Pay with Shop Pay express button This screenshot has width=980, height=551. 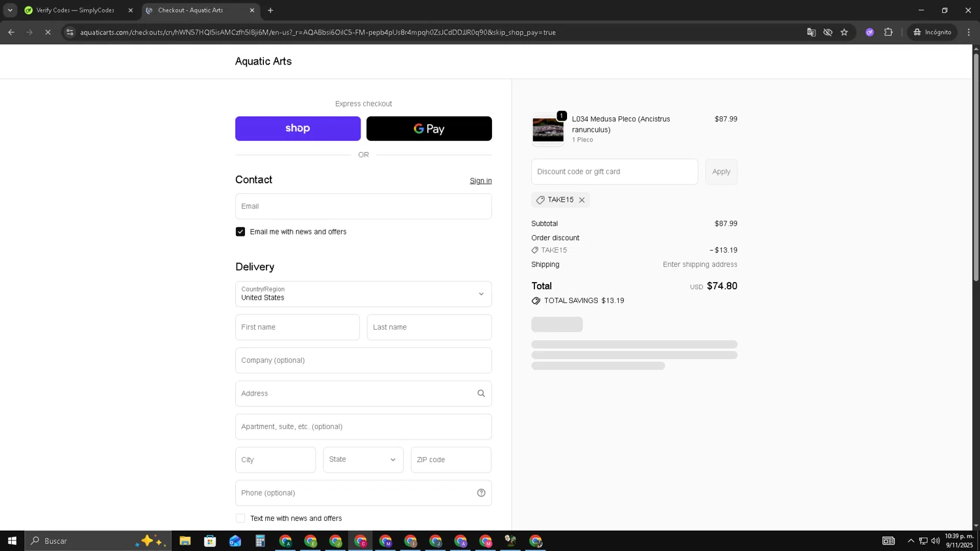[298, 129]
